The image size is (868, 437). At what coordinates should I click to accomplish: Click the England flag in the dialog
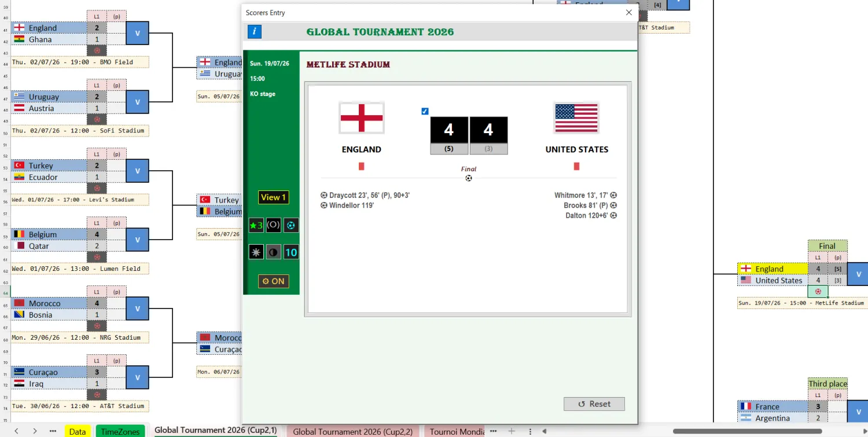362,118
